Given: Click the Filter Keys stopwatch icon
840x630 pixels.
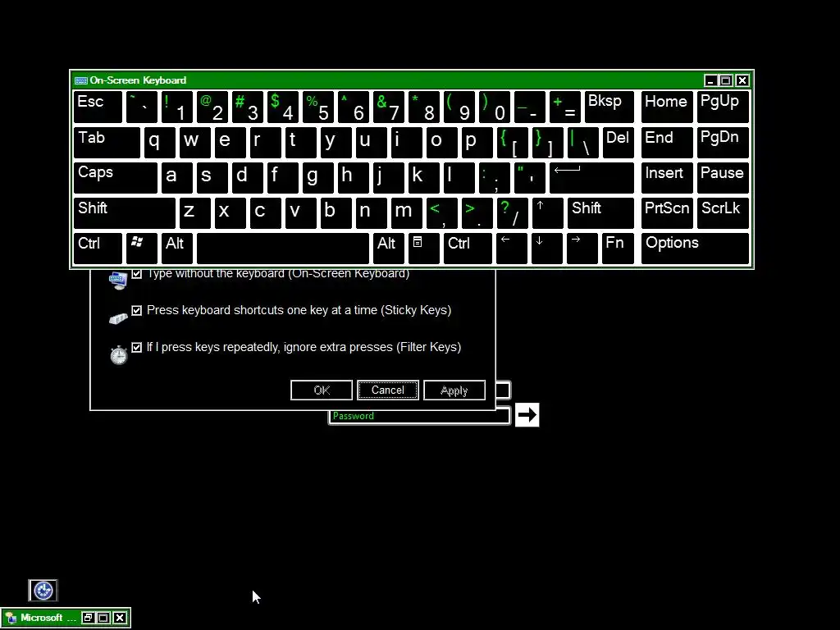Looking at the screenshot, I should (118, 354).
